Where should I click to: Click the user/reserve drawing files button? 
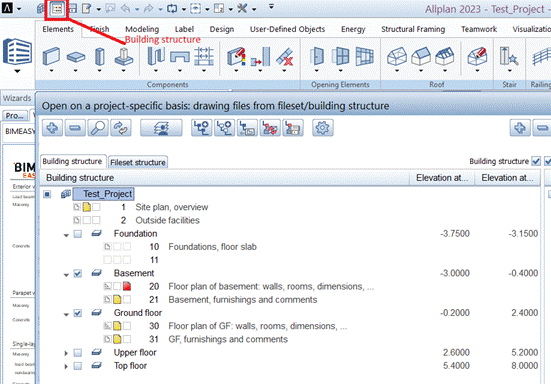[x=161, y=128]
